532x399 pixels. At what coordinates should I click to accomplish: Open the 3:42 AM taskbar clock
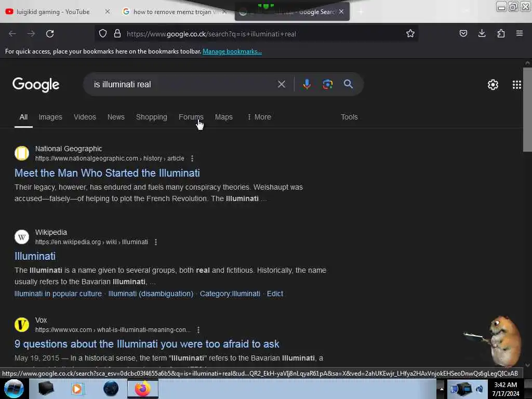coord(506,389)
